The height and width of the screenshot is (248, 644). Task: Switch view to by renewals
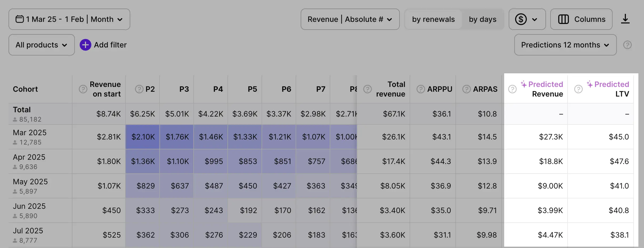click(433, 19)
